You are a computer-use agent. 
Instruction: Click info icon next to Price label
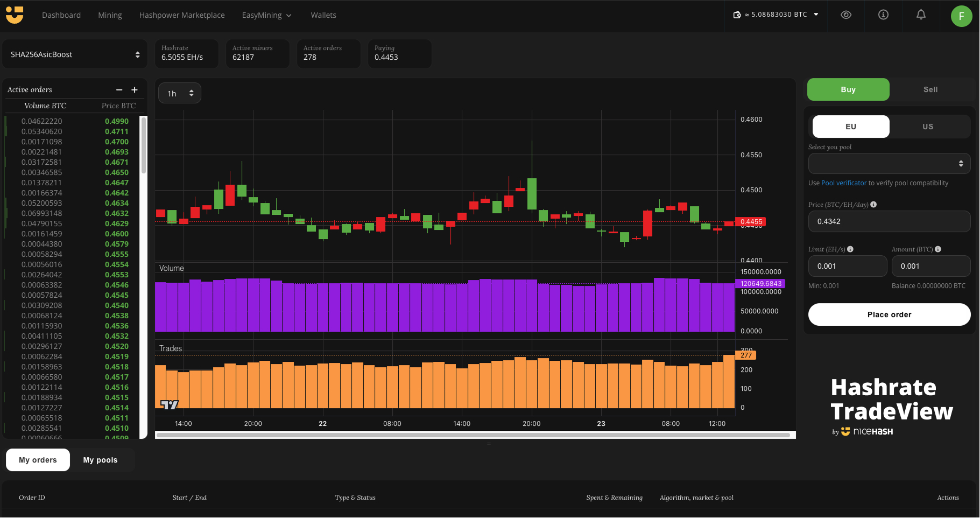point(873,205)
